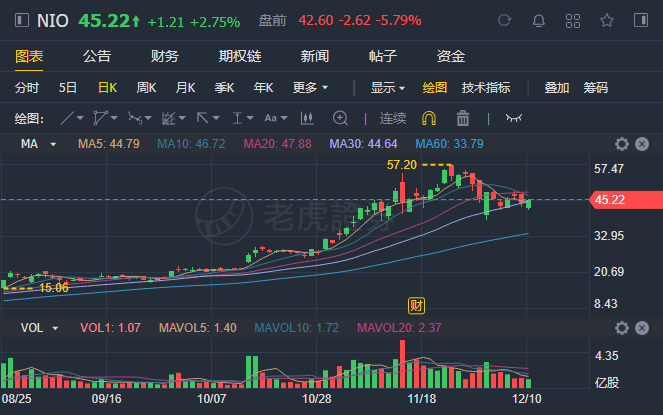
Task: Add NIO to favorites star
Action: (607, 20)
